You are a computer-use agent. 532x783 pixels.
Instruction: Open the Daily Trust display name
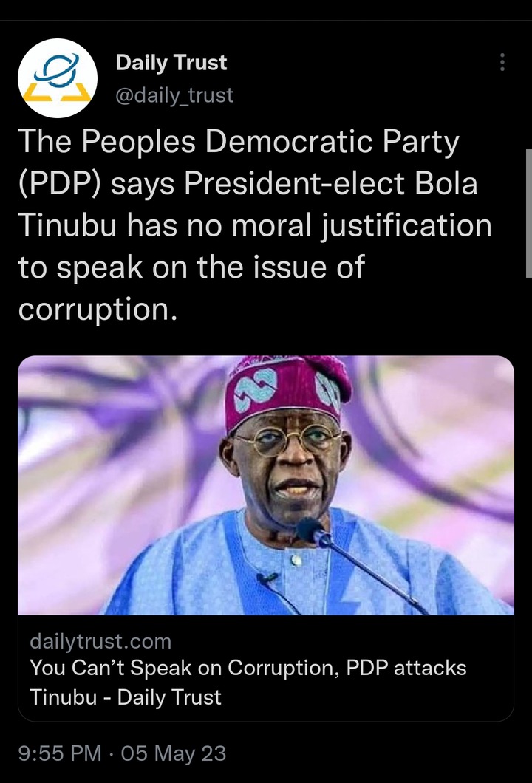point(171,63)
